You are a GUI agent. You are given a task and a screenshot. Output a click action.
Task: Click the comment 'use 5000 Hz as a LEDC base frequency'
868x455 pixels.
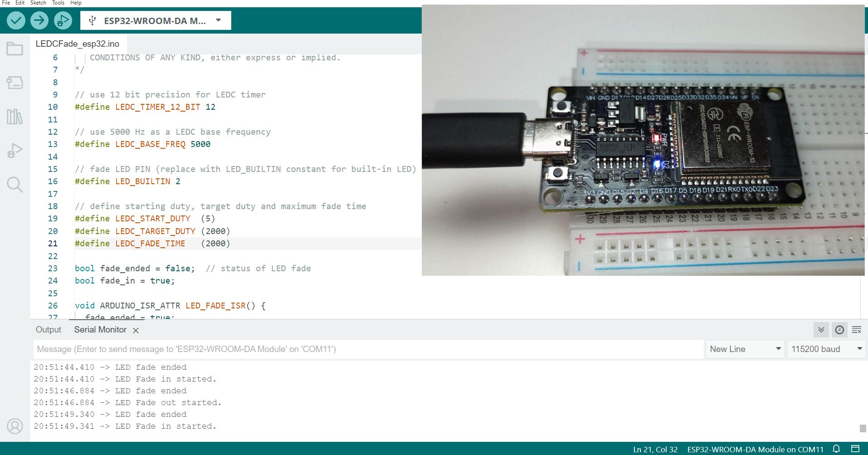point(173,132)
